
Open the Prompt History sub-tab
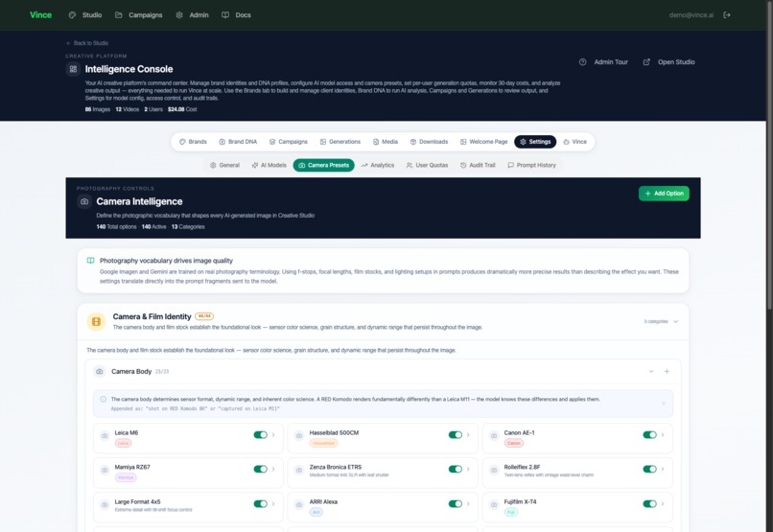click(x=531, y=165)
